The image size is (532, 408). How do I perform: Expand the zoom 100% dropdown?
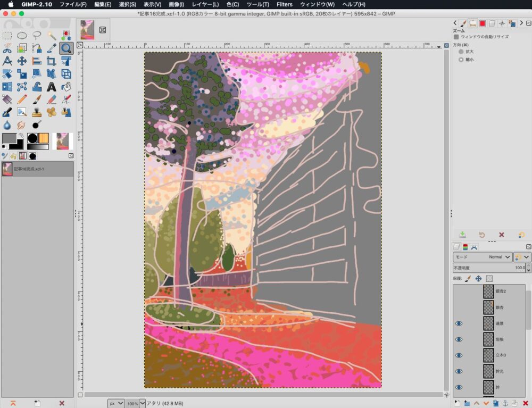click(x=142, y=403)
